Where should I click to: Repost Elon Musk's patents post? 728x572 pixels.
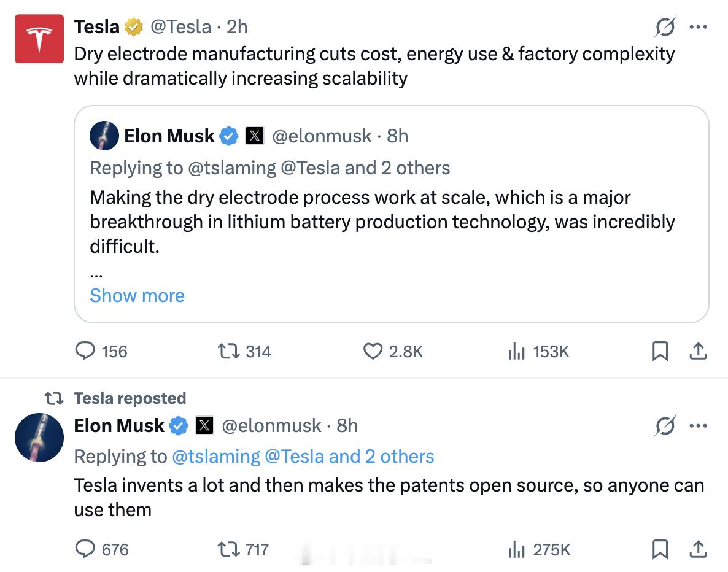click(228, 549)
